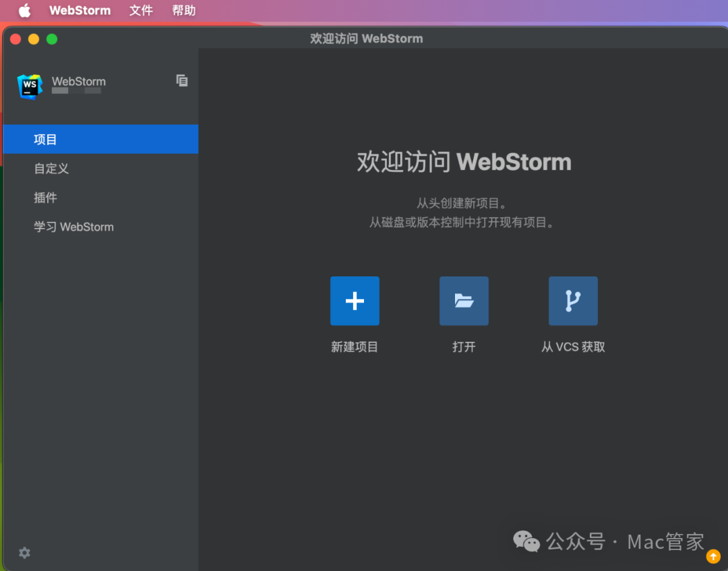The image size is (728, 571).
Task: Close the welcome window with red button
Action: click(x=16, y=39)
